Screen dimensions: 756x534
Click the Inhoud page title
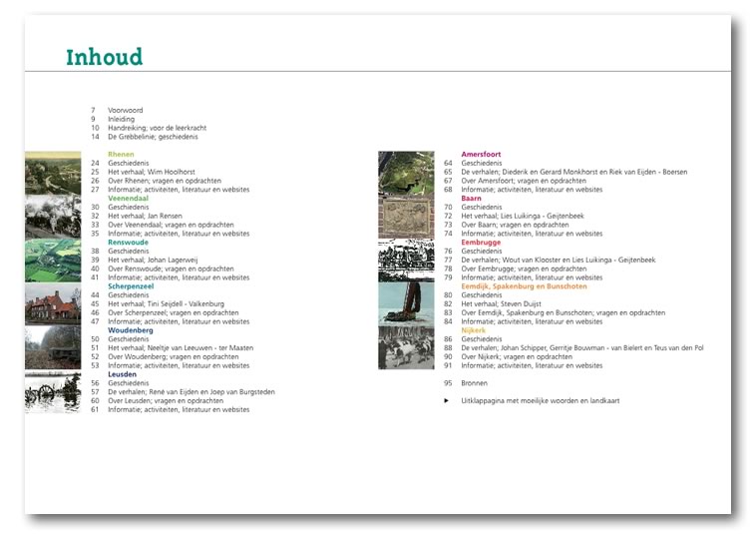(x=104, y=57)
